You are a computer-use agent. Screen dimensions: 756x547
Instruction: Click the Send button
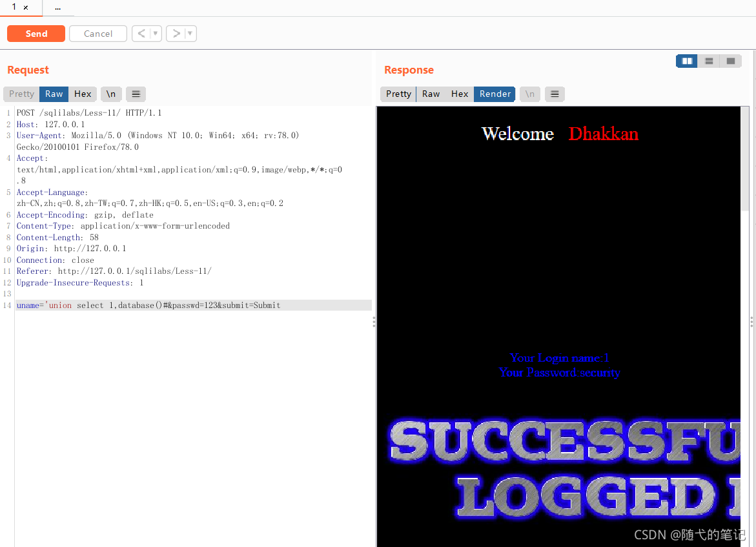pyautogui.click(x=36, y=34)
